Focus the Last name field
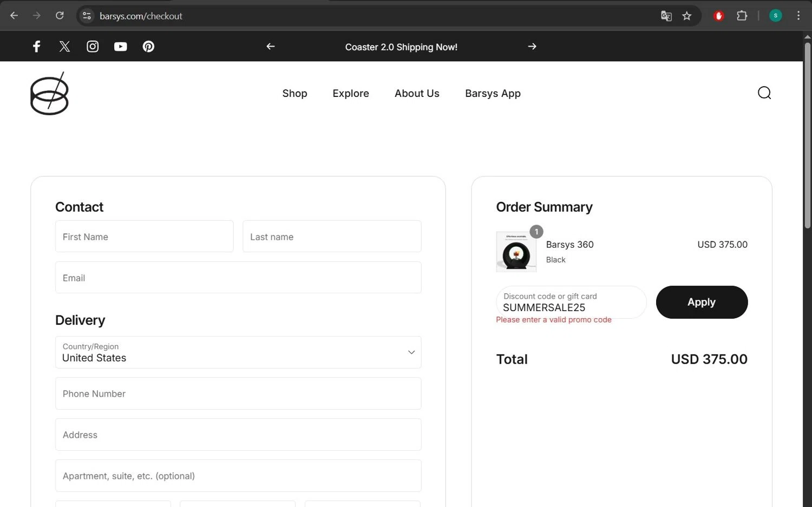The width and height of the screenshot is (812, 507). [332, 236]
